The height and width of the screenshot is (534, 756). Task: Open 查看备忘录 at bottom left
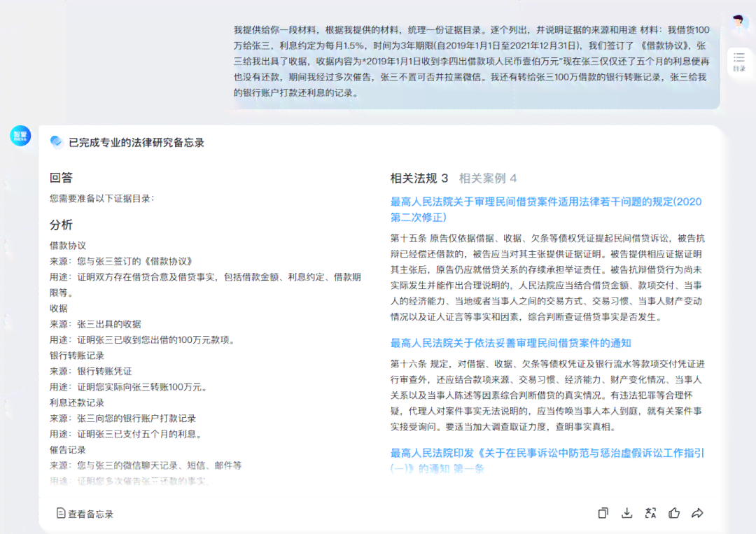[85, 514]
